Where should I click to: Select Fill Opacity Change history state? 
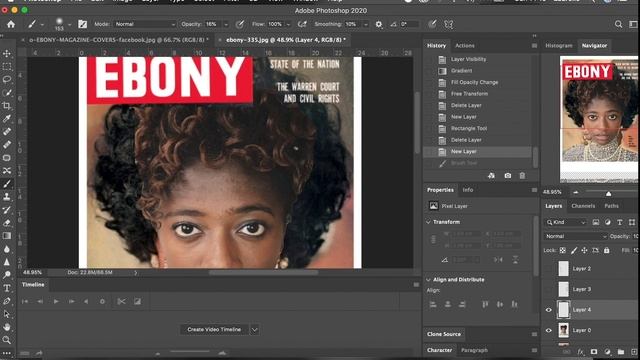(x=478, y=82)
